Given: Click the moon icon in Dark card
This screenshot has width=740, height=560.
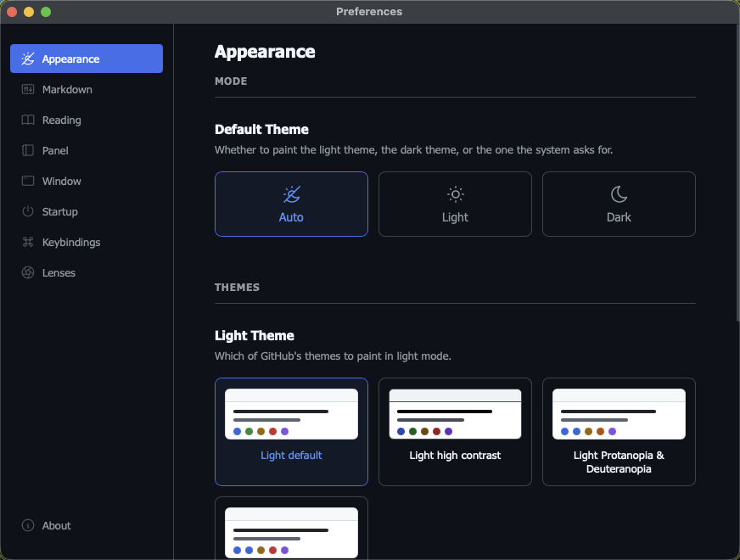Looking at the screenshot, I should [x=619, y=194].
